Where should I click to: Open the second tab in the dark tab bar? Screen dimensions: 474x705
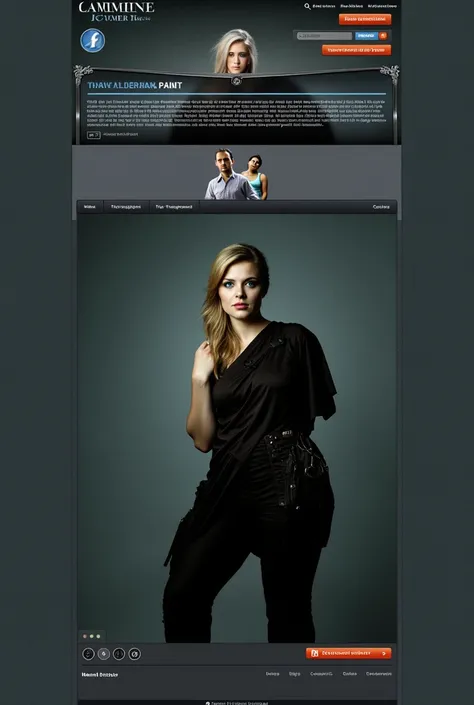click(126, 207)
